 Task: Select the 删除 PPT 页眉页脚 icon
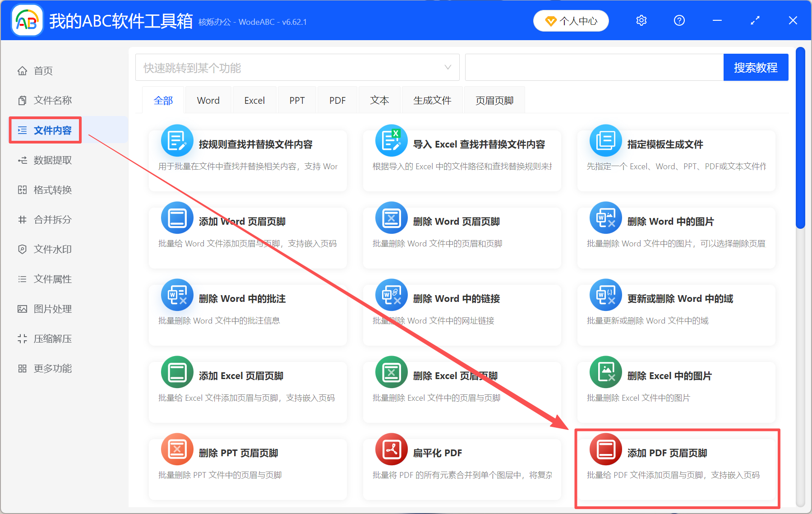click(177, 449)
